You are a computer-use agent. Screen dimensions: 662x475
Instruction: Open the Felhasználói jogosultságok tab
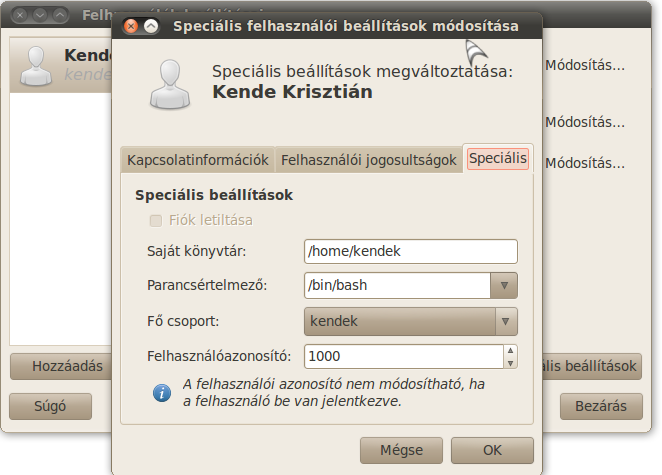369,160
